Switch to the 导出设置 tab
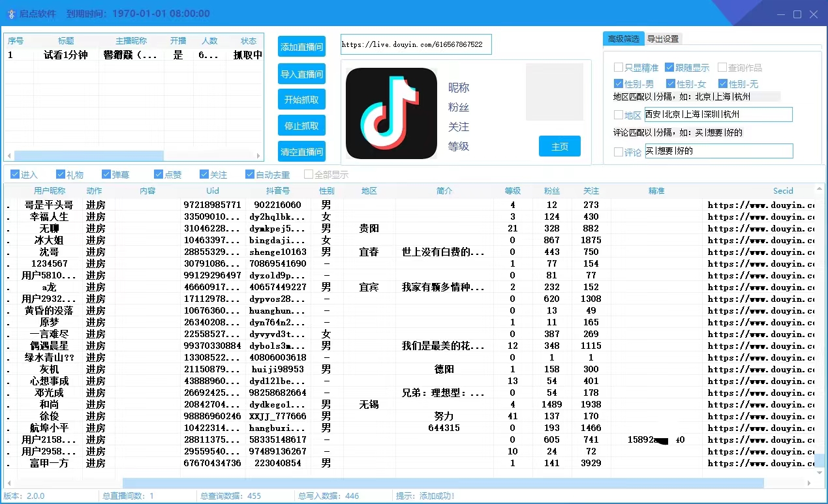 click(x=663, y=38)
